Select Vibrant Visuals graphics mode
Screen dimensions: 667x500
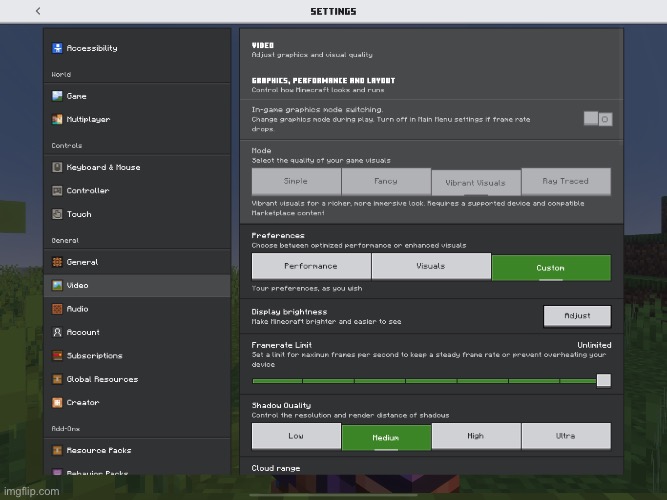476,183
